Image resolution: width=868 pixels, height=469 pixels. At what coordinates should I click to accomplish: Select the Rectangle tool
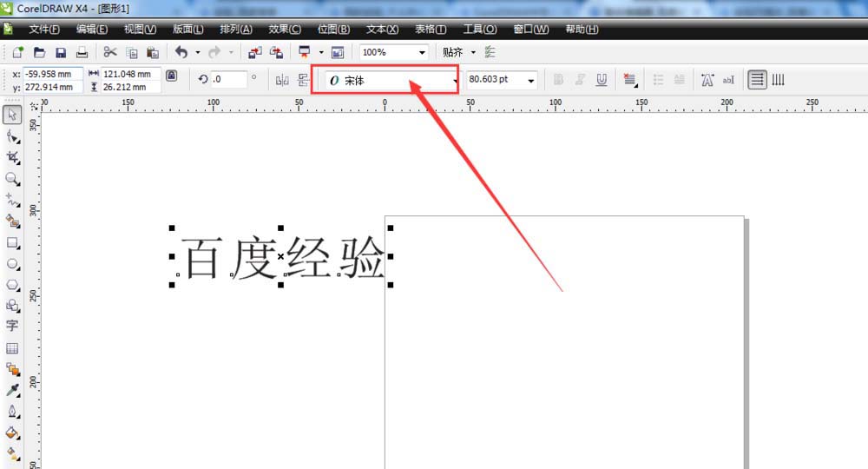(13, 243)
